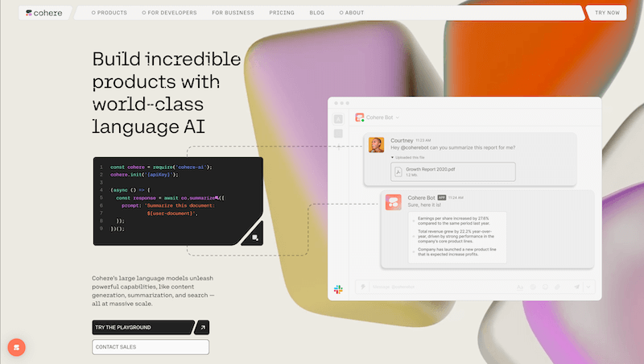Viewport: 644px width, 364px height.
Task: Click Courtney's profile picture
Action: coord(376,145)
